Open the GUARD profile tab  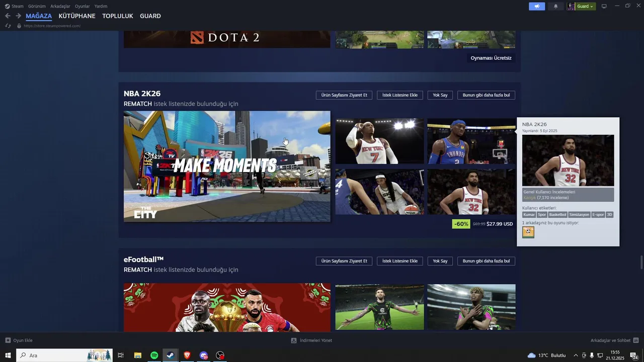click(x=150, y=16)
